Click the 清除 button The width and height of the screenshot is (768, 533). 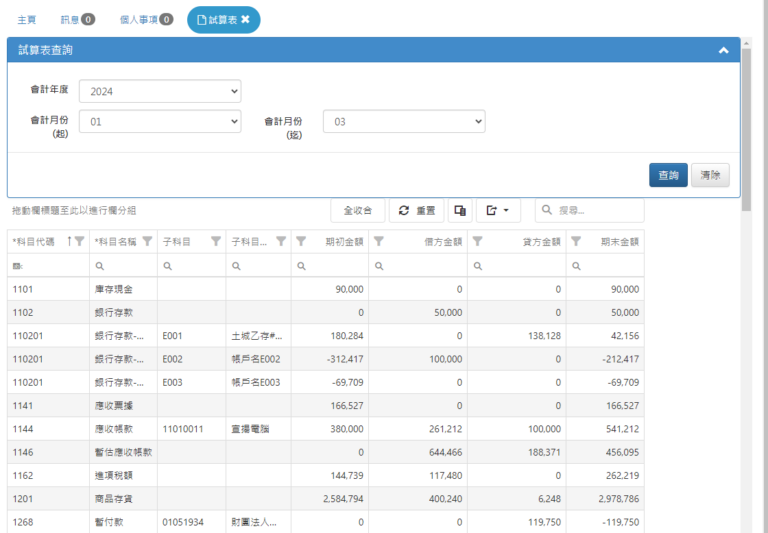point(710,175)
